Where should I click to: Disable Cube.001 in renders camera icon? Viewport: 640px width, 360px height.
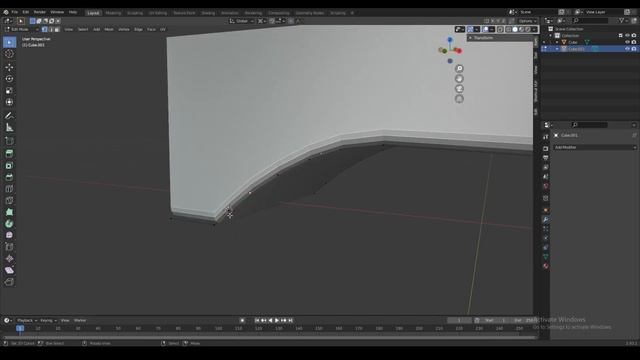pyautogui.click(x=634, y=49)
